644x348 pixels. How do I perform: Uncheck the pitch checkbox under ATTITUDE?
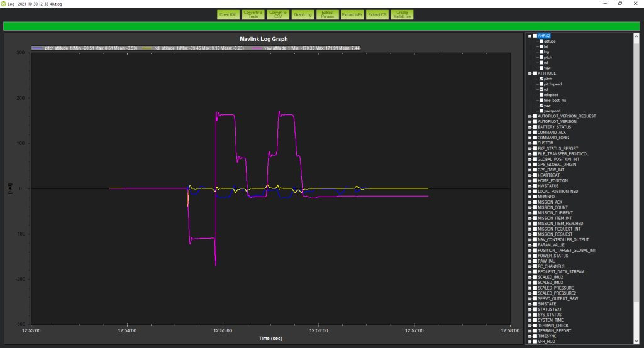click(541, 79)
